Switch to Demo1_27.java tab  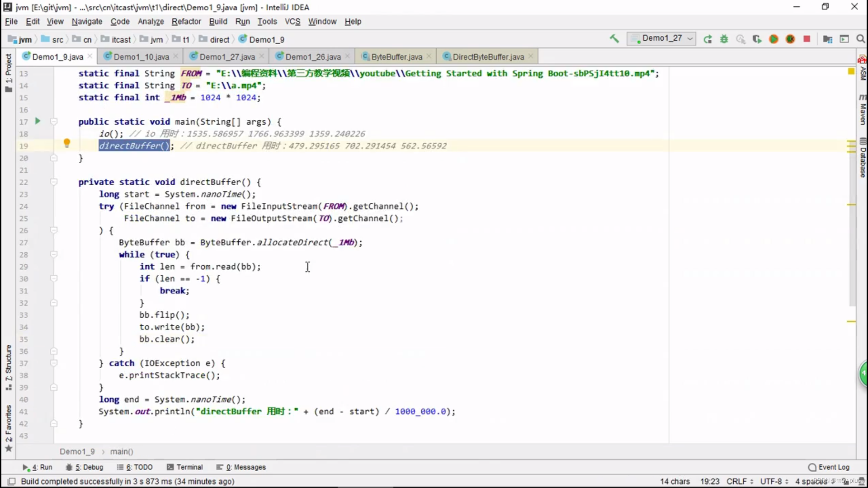coord(227,56)
